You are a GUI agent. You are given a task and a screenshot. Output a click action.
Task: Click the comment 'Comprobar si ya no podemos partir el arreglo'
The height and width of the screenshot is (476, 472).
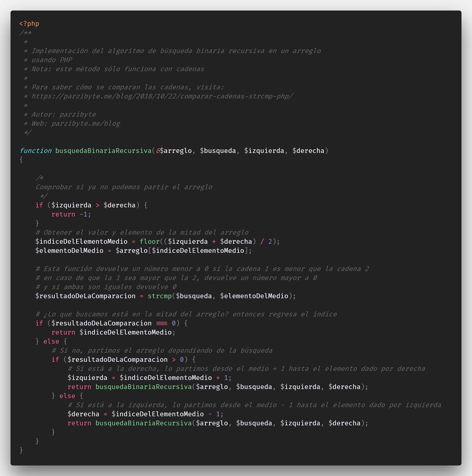click(124, 187)
